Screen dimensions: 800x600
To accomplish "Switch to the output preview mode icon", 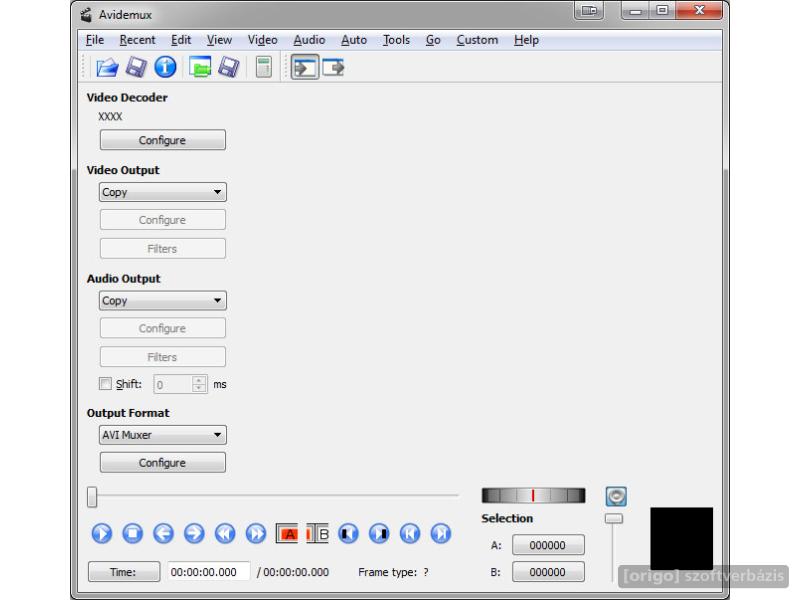I will tap(334, 67).
